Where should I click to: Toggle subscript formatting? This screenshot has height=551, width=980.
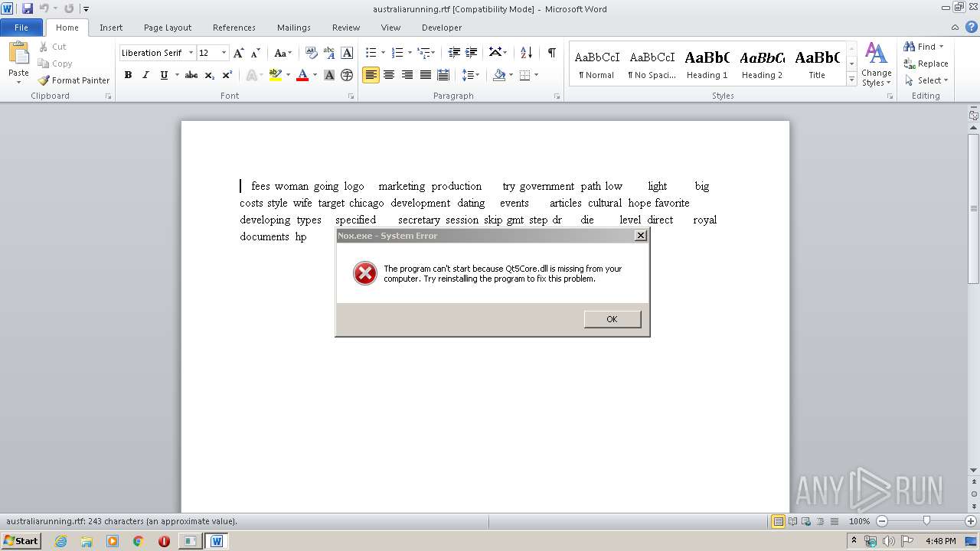[209, 75]
